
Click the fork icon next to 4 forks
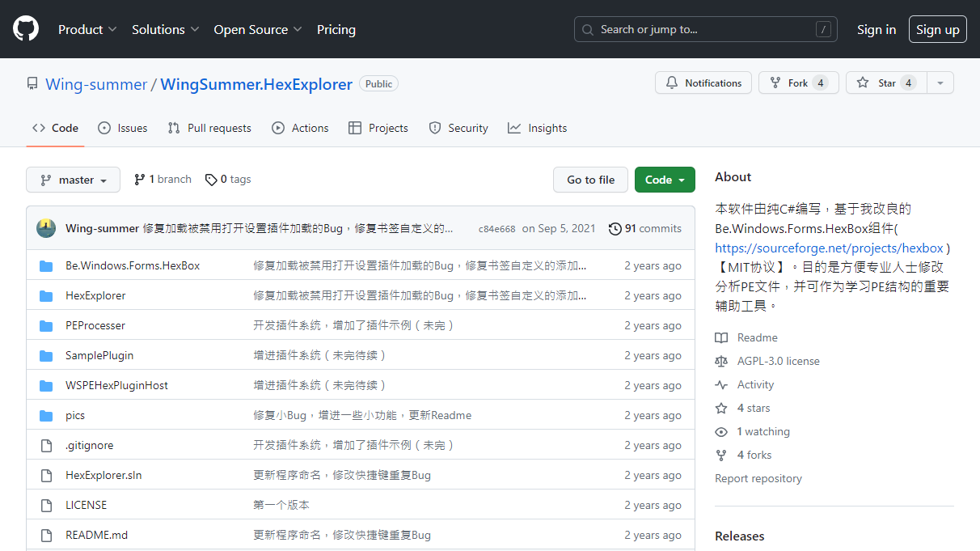(721, 455)
